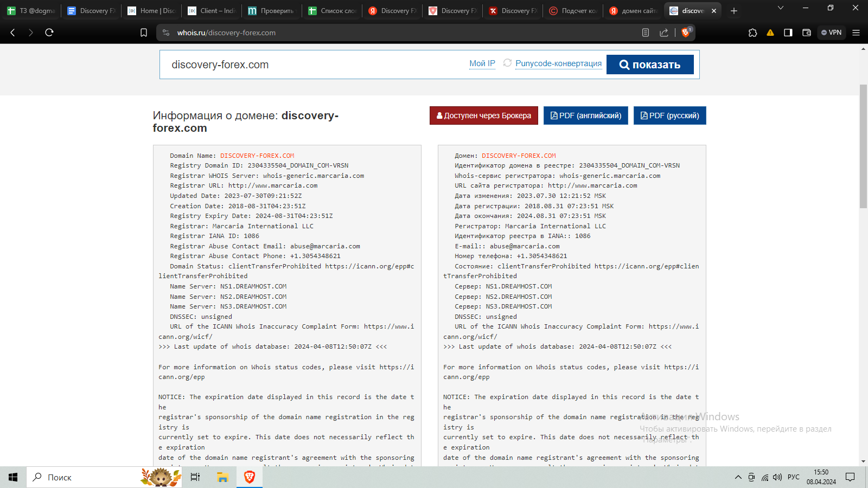Image resolution: width=868 pixels, height=488 pixels.
Task: Click the page vertical scrollbar thumb
Action: click(x=863, y=146)
